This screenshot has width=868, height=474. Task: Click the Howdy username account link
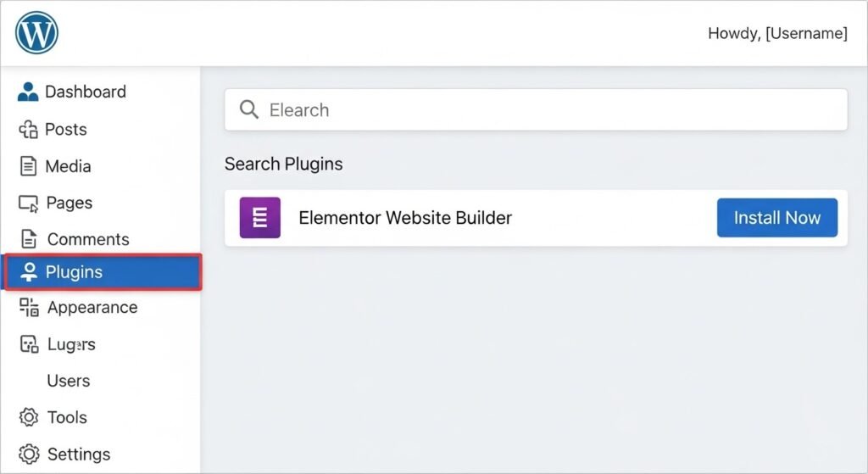776,34
